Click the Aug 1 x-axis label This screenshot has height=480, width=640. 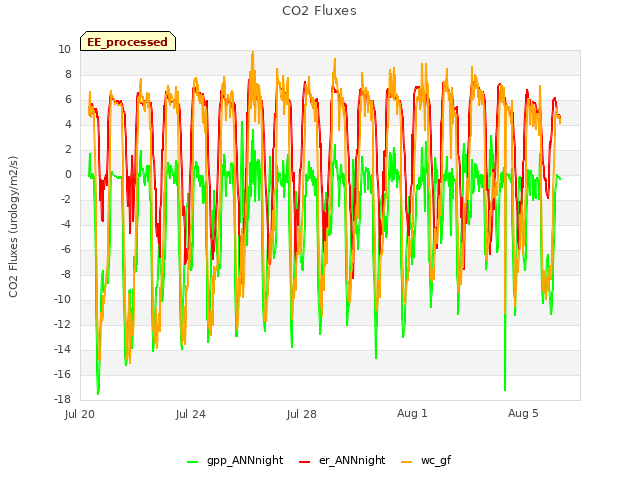(x=412, y=413)
